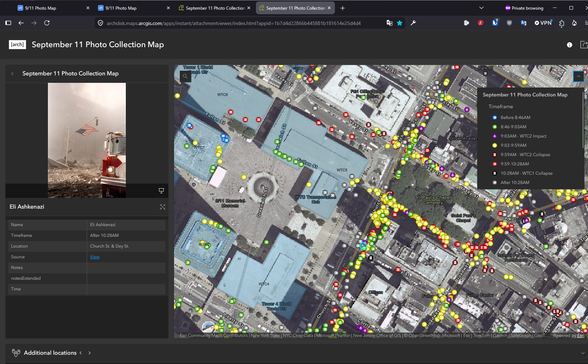
Task: Click the 'St. Paul's Chapel Cemetery' map label
Action: pos(433,200)
